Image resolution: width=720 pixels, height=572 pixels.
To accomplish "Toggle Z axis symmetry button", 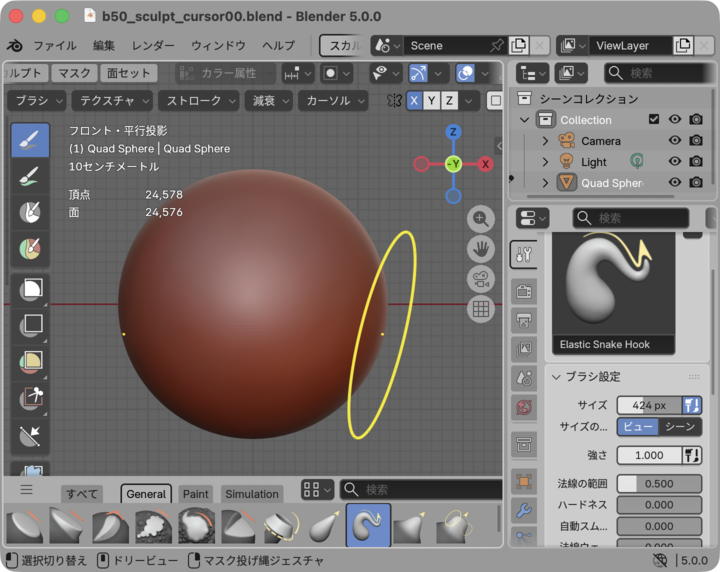I will click(x=449, y=101).
